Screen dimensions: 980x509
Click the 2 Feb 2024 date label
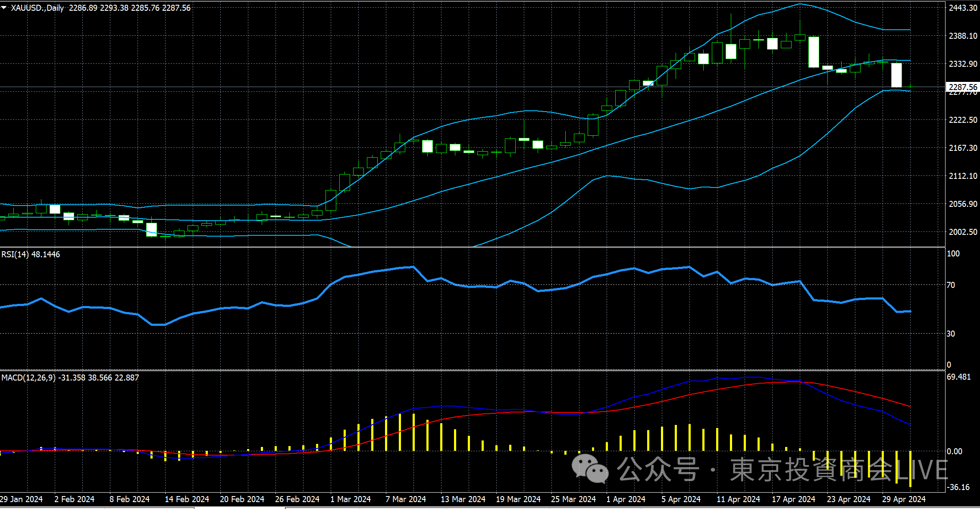[x=74, y=499]
